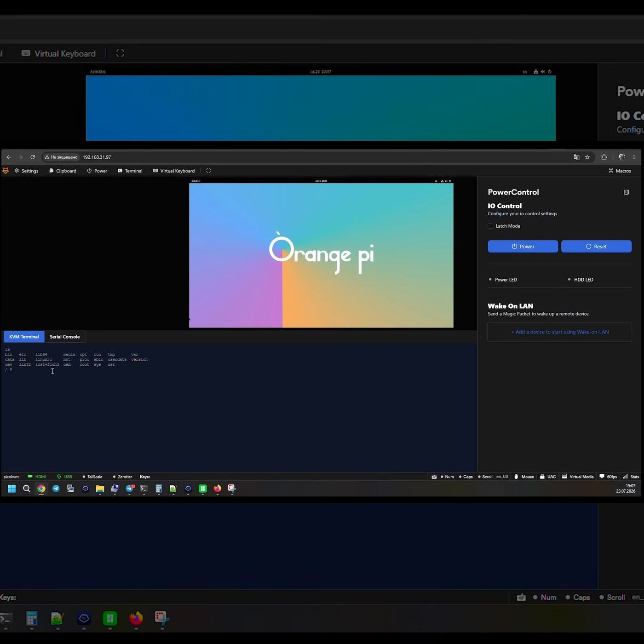Open the Clipboard tool
The image size is (644, 644).
click(63, 171)
